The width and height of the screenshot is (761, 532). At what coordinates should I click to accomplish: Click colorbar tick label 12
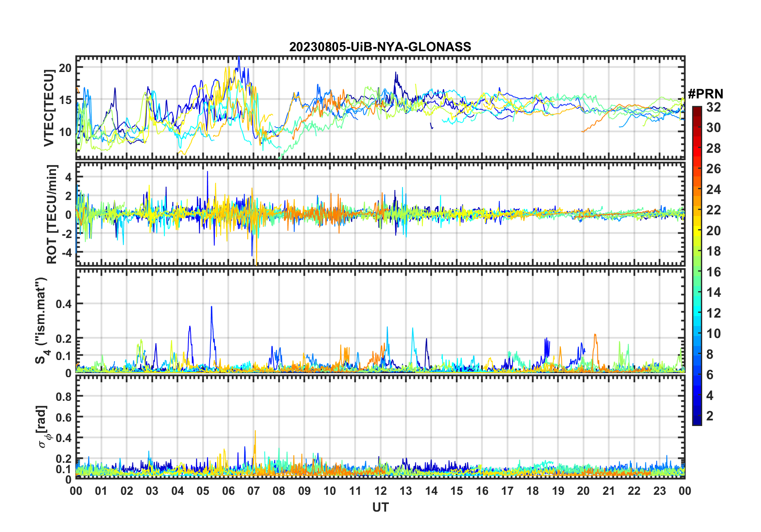[713, 313]
